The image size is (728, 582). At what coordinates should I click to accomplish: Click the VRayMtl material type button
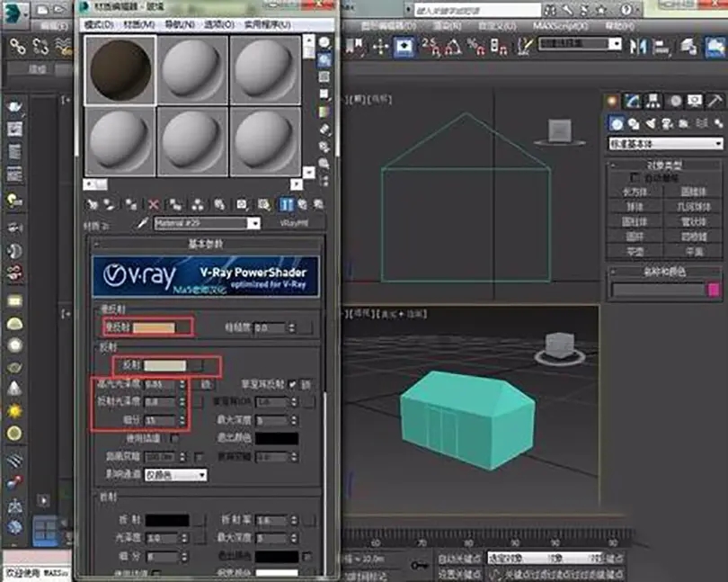pyautogui.click(x=295, y=223)
